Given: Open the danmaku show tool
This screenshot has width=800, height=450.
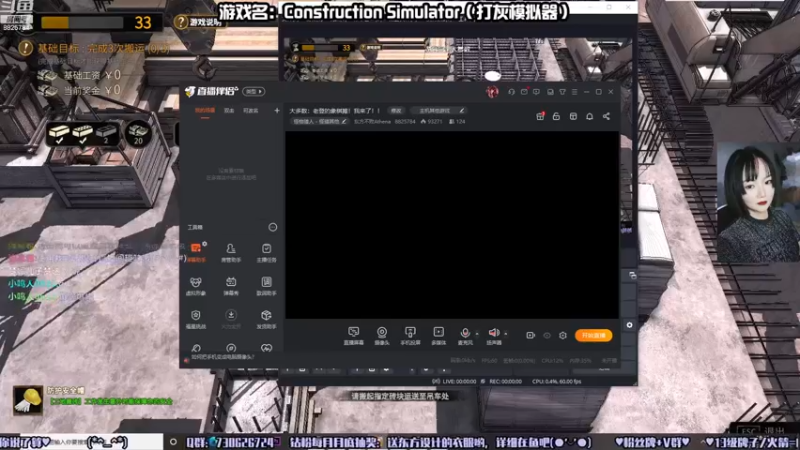Looking at the screenshot, I should (x=231, y=286).
